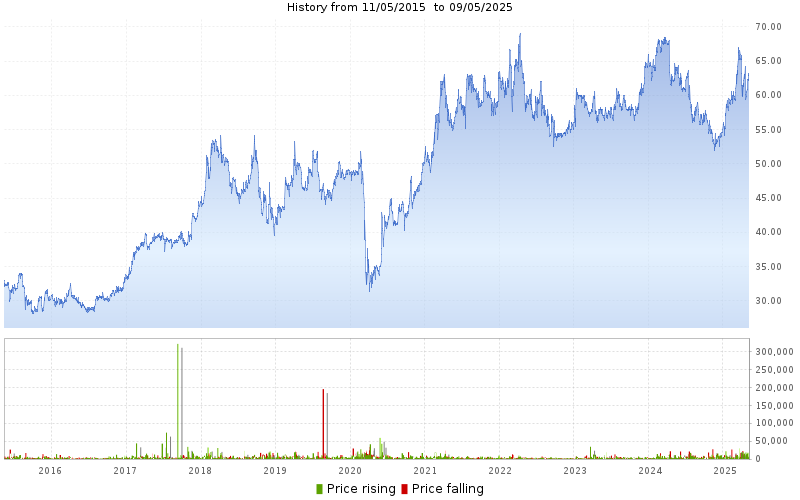The image size is (800, 500).
Task: Click the 45.00 price axis label
Action: click(x=768, y=198)
